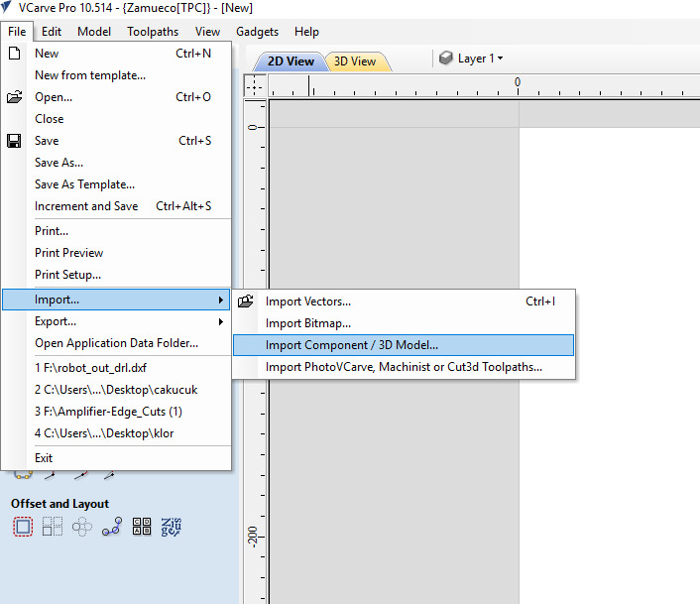Open the View menu
The image size is (700, 604).
pyautogui.click(x=207, y=32)
